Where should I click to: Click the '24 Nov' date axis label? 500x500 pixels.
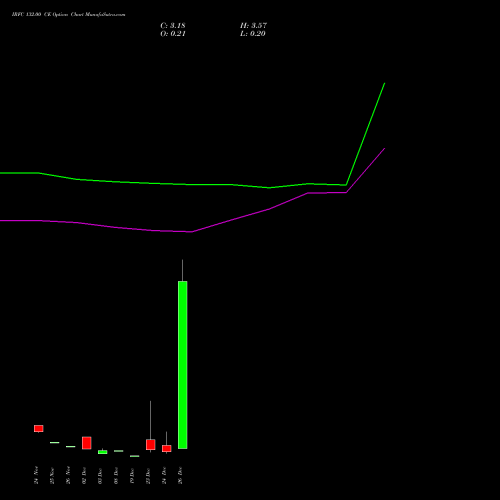point(36,475)
